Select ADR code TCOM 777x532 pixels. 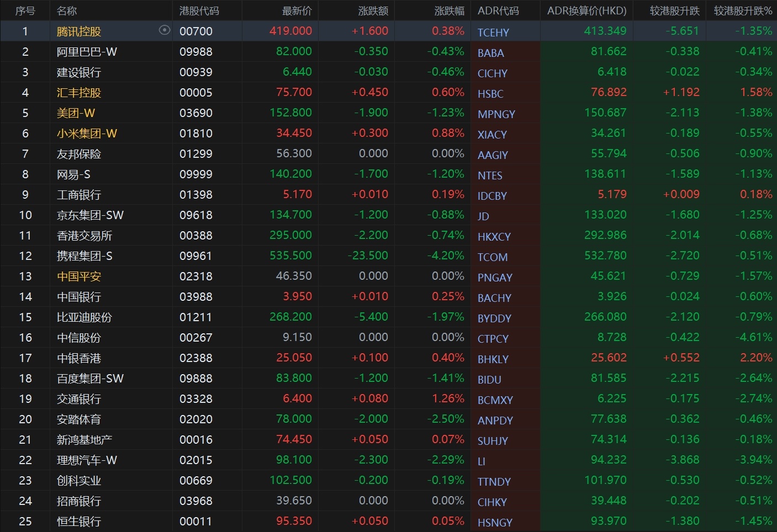click(493, 257)
